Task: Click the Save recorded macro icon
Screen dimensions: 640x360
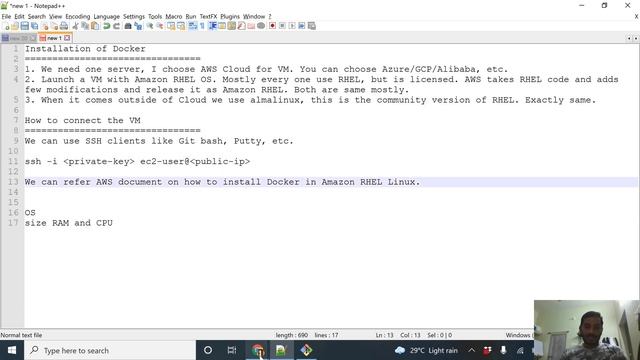Action: click(311, 26)
